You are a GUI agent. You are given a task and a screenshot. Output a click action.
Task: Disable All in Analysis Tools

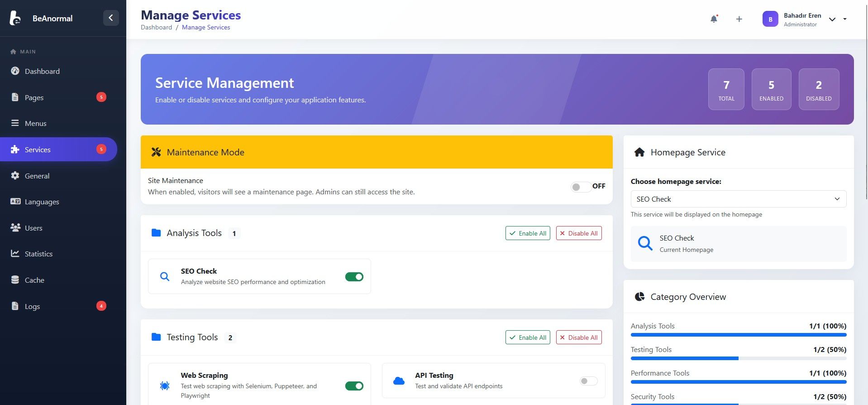tap(579, 233)
